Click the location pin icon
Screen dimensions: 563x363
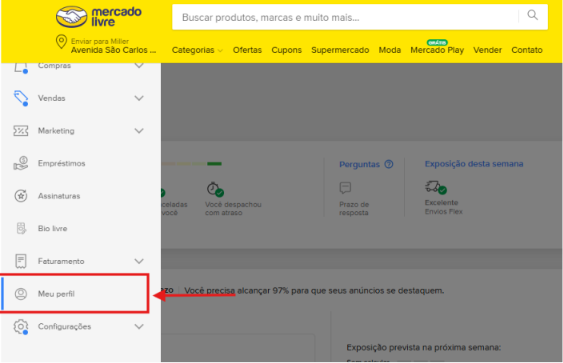(x=61, y=42)
